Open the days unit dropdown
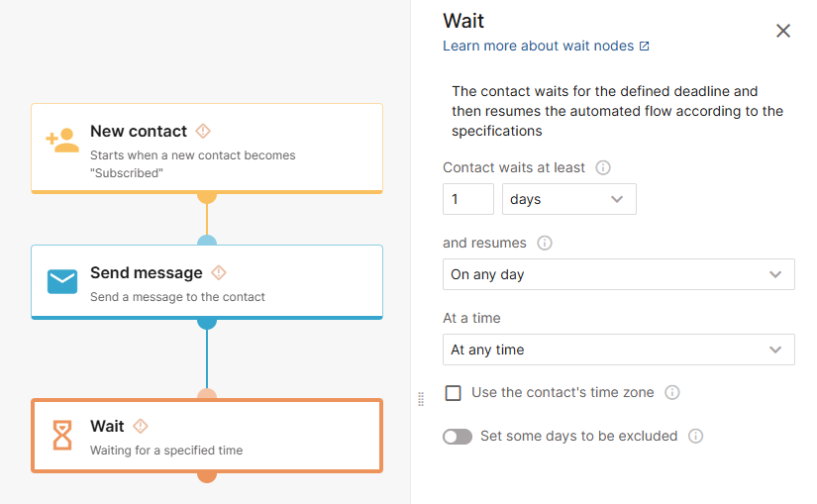The image size is (817, 504). (x=568, y=199)
